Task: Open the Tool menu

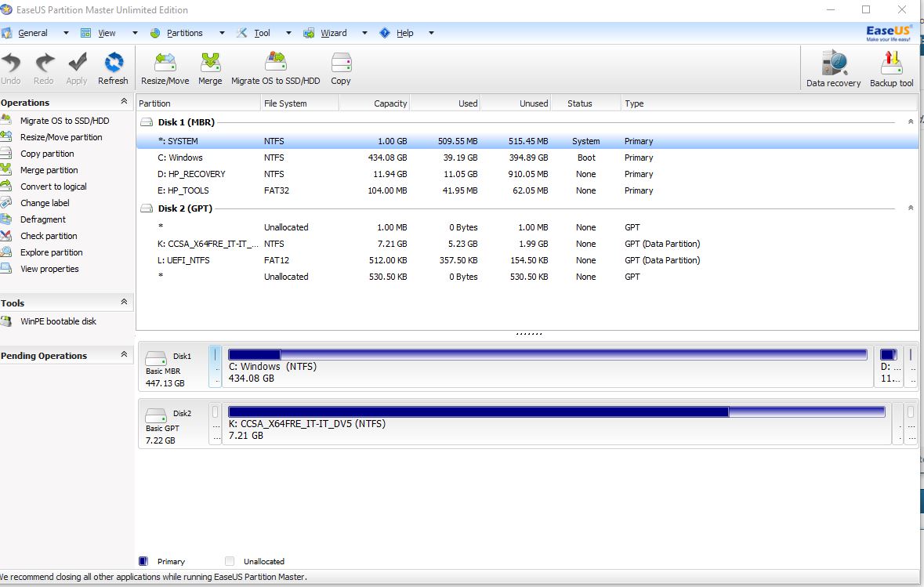Action: 263,33
